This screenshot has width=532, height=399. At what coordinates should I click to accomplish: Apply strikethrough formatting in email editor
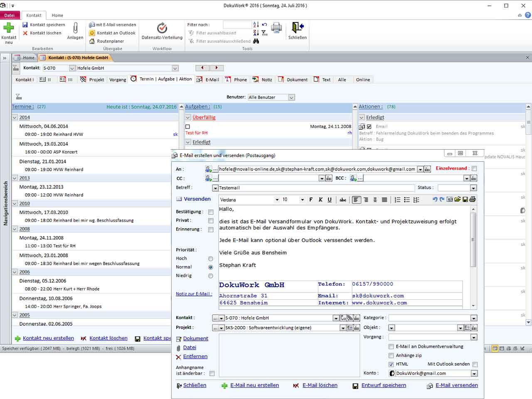coord(343,200)
